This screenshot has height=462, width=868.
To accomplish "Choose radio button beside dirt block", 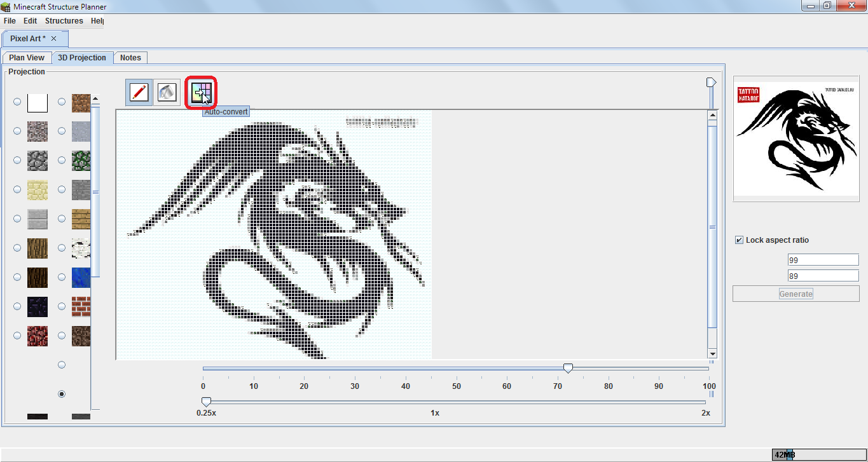I will pyautogui.click(x=62, y=102).
